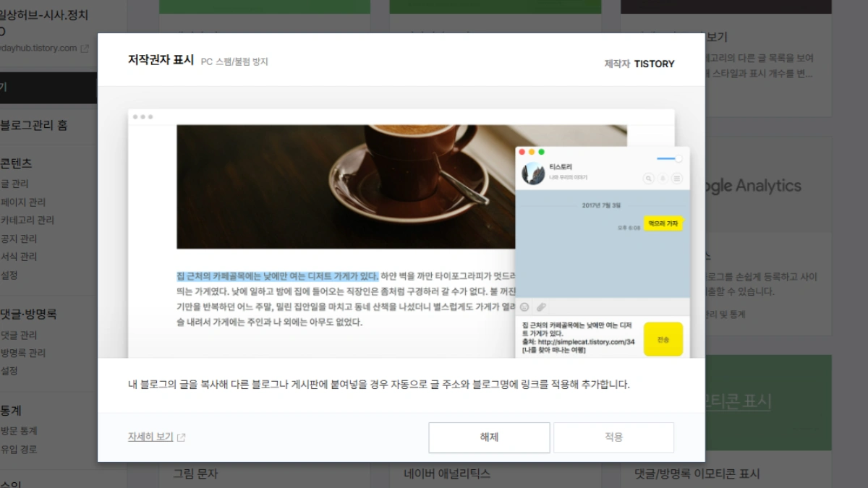Click the yellow 전송 send button
Screen dimensions: 868x488
coord(663,339)
